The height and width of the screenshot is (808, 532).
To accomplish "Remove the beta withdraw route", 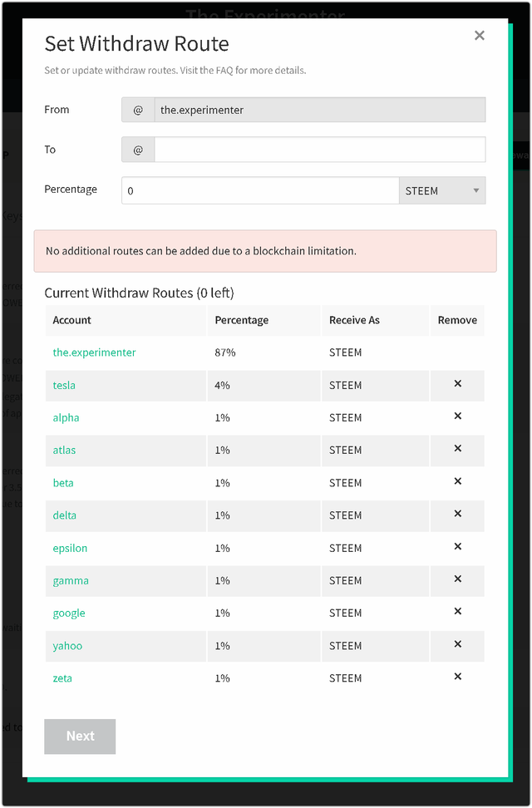I will [457, 481].
